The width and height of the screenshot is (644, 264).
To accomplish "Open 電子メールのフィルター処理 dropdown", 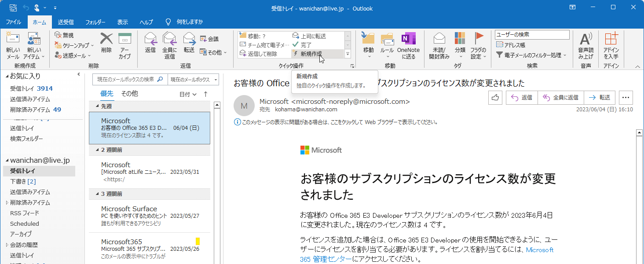I will 531,55.
